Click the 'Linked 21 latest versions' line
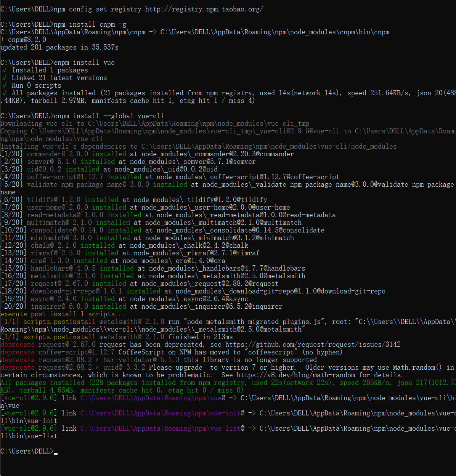The height and width of the screenshot is (476, 456). pos(54,78)
